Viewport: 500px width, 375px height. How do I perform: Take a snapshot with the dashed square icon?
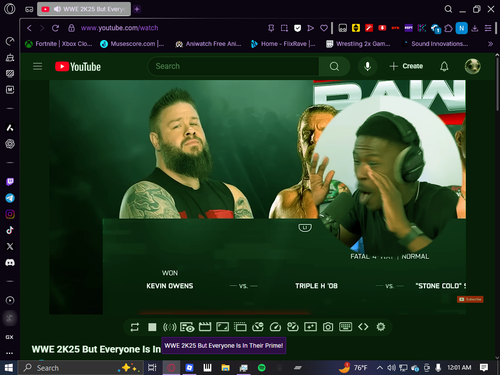click(x=284, y=28)
